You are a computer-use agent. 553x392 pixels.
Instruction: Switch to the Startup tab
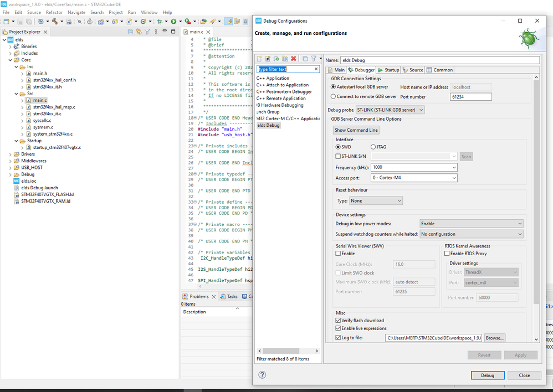(388, 70)
